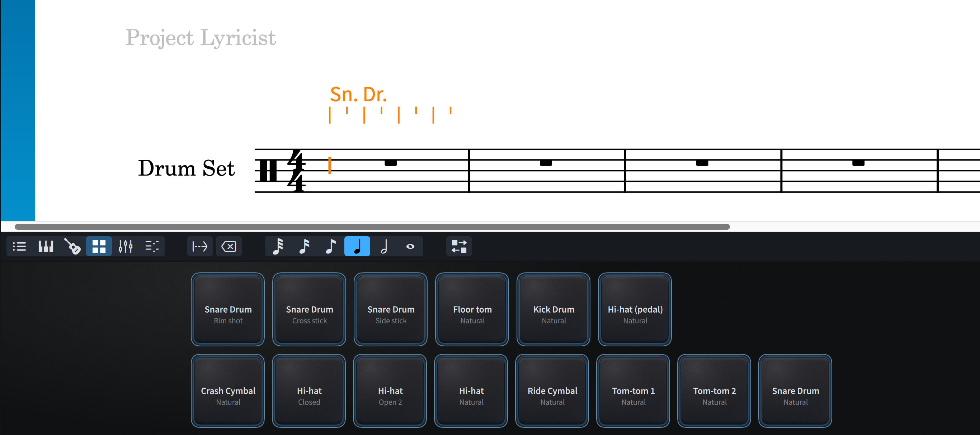Show the guitar fretboard panel

(x=72, y=246)
